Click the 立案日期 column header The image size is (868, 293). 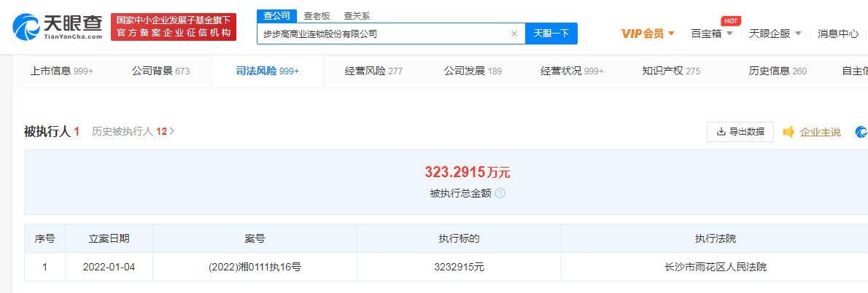tap(109, 239)
